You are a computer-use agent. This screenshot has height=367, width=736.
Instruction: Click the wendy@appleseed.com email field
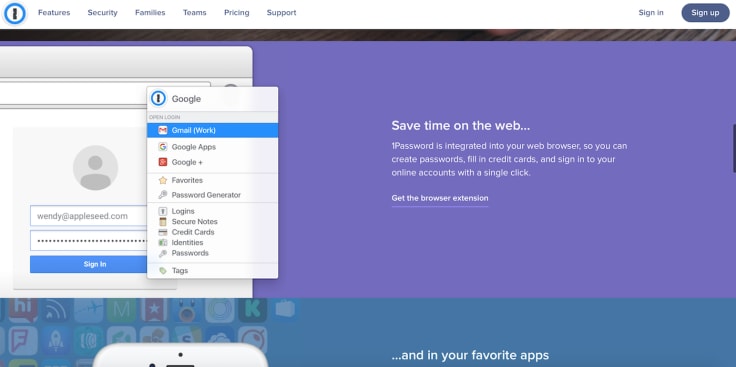coord(89,216)
